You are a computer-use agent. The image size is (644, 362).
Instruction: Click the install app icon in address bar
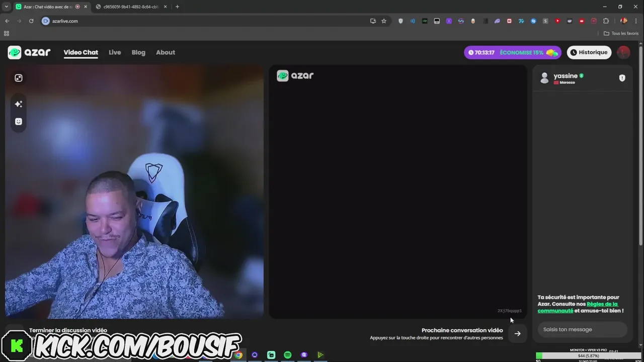tap(373, 21)
